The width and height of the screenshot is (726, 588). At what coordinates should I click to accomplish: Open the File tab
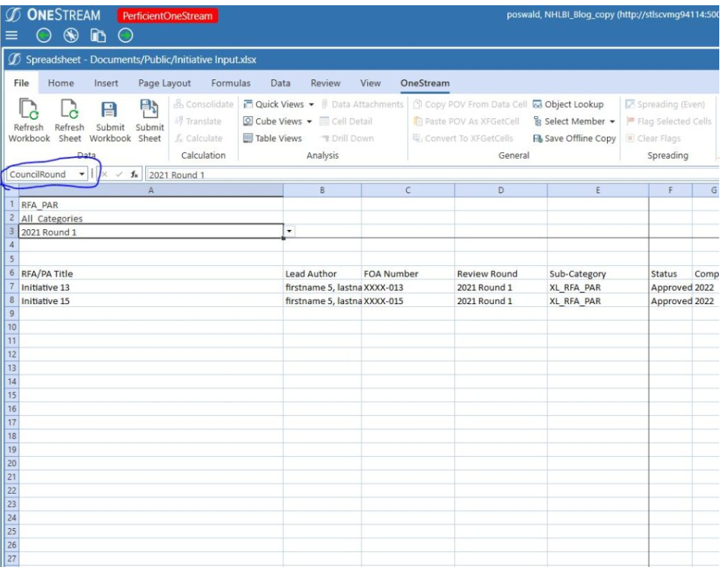point(21,83)
